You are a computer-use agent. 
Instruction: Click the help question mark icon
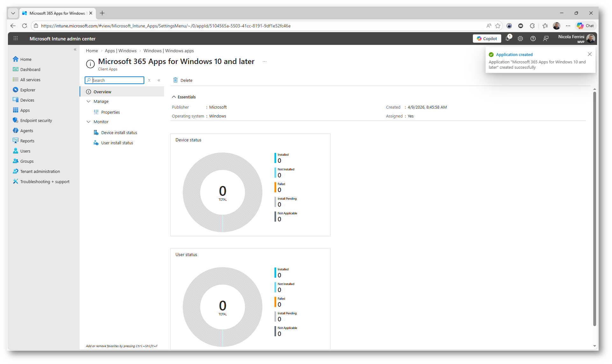(x=533, y=39)
